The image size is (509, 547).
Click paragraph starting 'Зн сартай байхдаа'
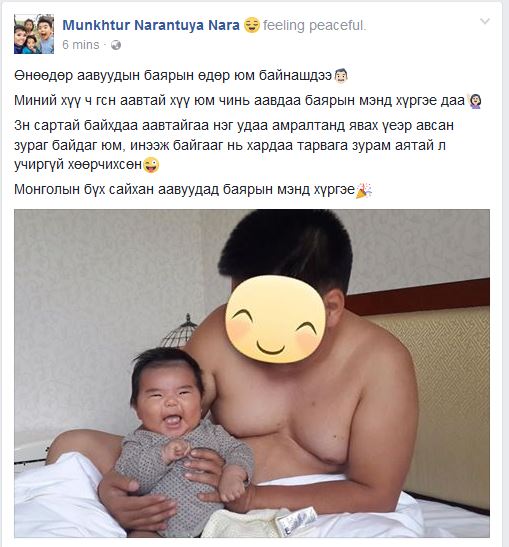234,145
